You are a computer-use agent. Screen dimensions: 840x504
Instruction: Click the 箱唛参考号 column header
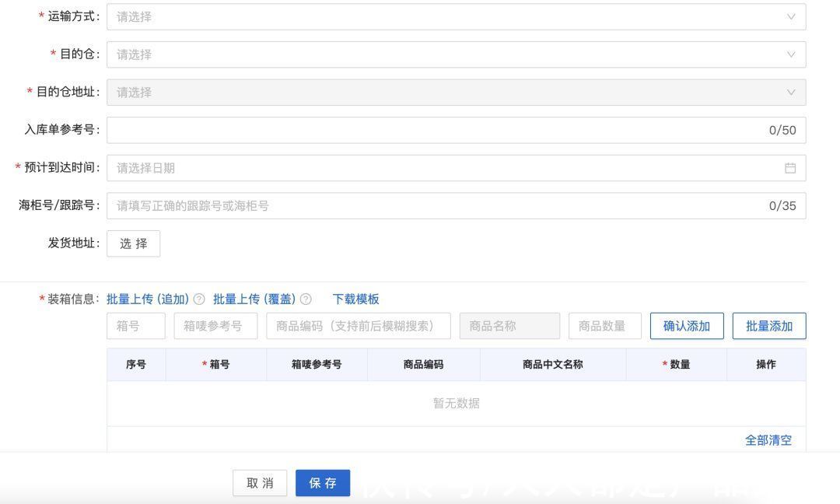point(317,364)
